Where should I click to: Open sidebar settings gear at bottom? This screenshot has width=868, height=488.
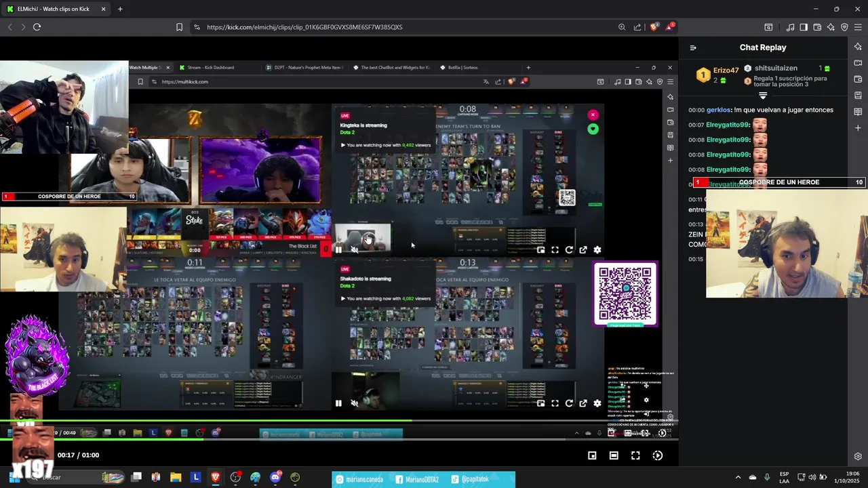coord(858,456)
